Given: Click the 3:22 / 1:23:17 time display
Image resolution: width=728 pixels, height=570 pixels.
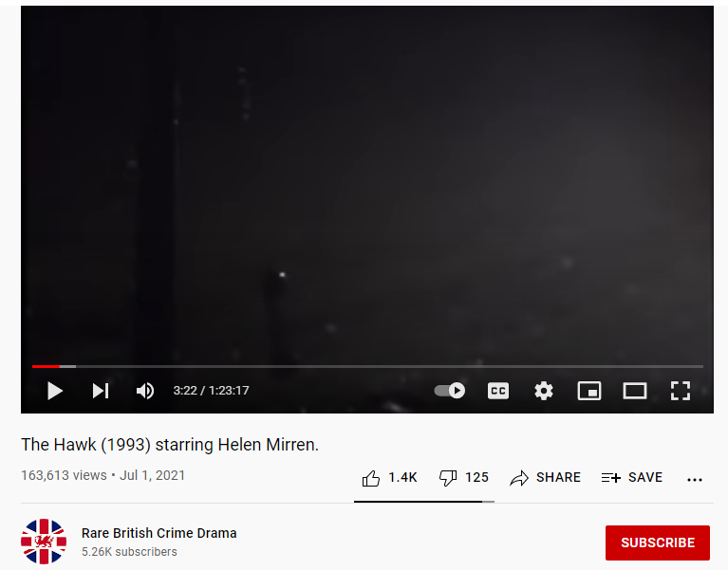Looking at the screenshot, I should point(212,391).
